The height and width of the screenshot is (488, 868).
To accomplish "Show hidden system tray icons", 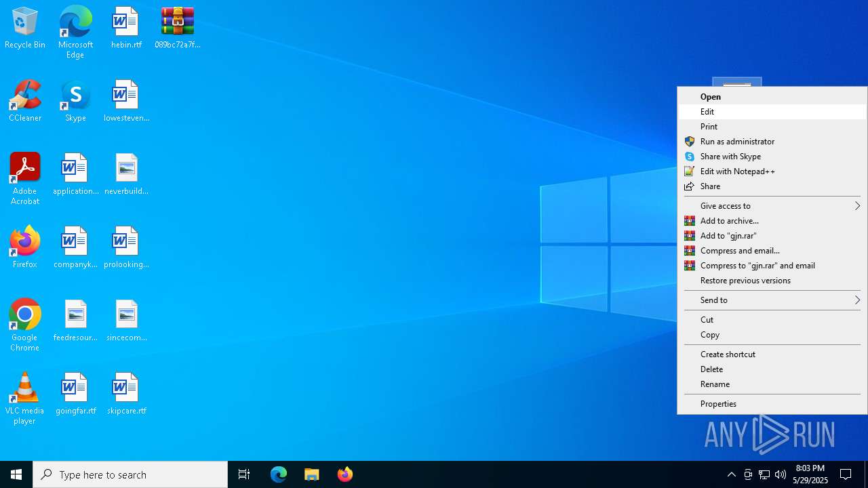I will click(x=732, y=474).
